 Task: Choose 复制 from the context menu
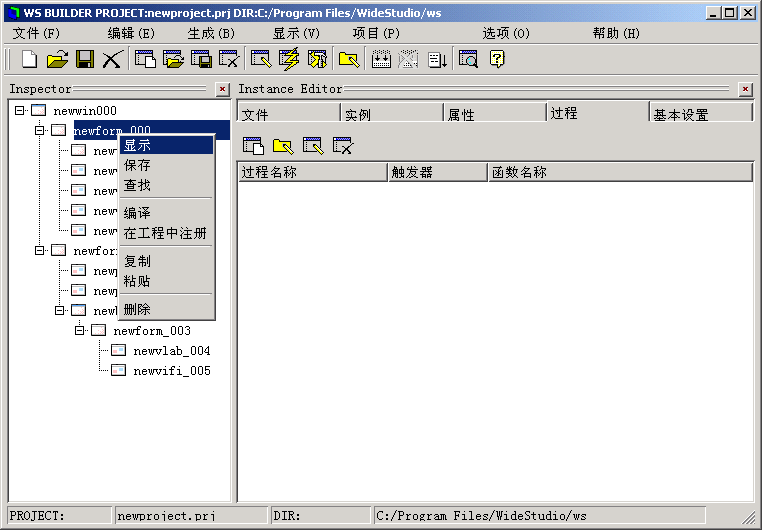pos(167,261)
